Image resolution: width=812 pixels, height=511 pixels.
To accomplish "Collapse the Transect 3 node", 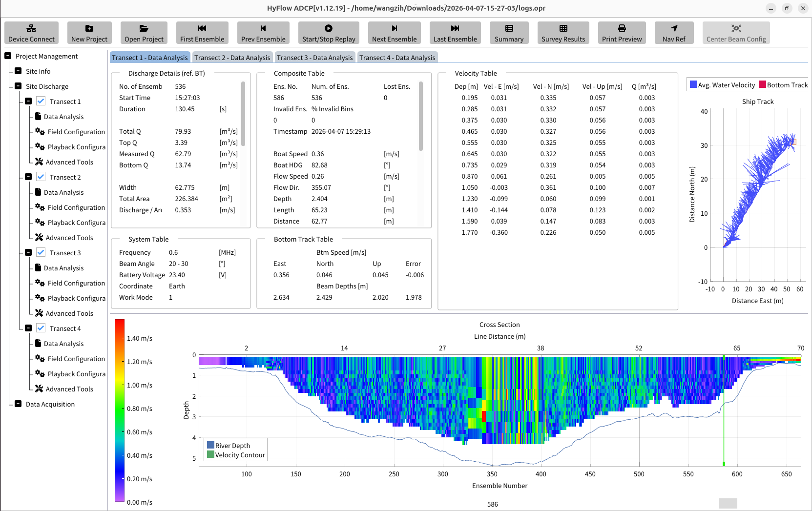I will tap(28, 253).
